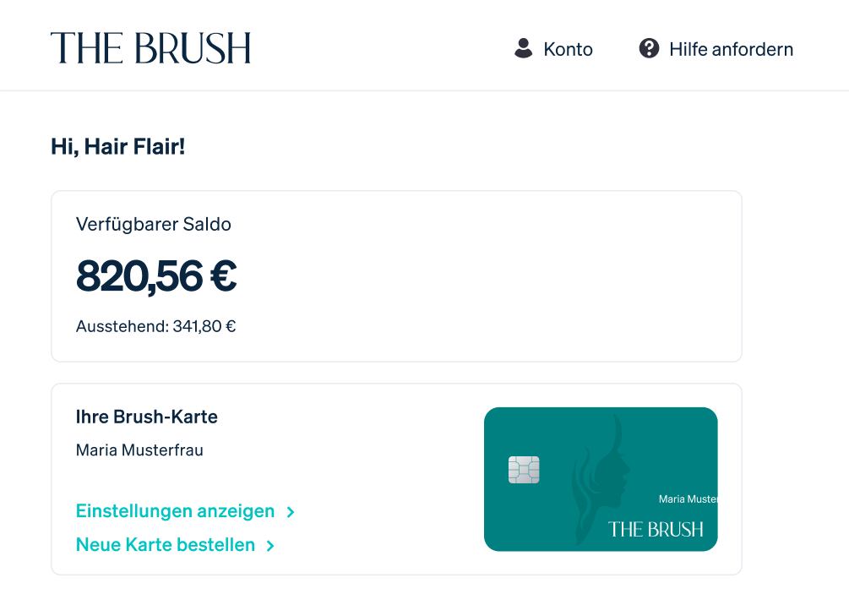Screen dimensions: 849x616
Task: Click the Hi, Hair Flair! greeting
Action: [117, 147]
